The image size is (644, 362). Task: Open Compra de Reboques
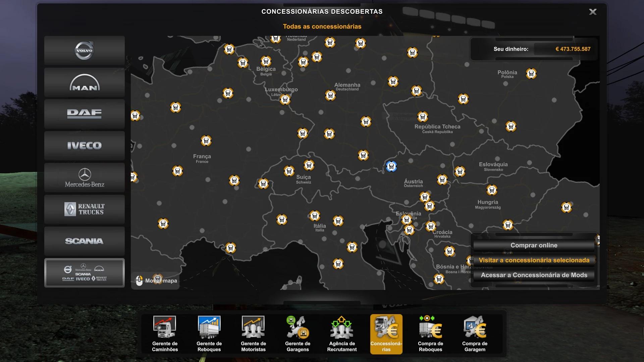tap(430, 334)
